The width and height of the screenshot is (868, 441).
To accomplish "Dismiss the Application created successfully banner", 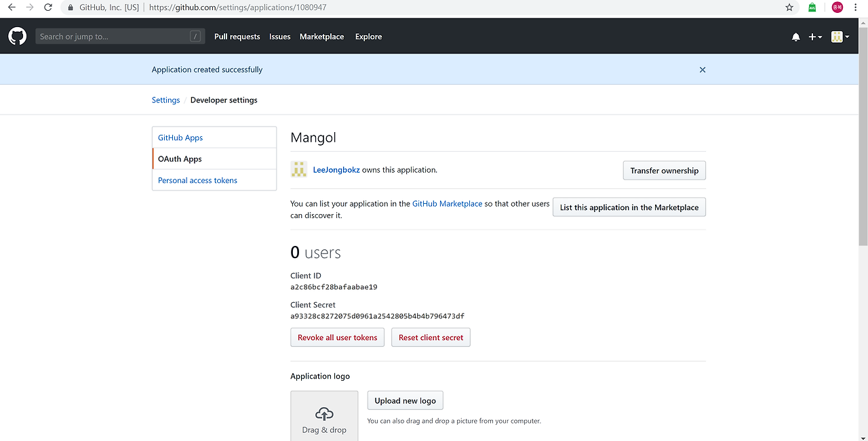I will coord(703,70).
